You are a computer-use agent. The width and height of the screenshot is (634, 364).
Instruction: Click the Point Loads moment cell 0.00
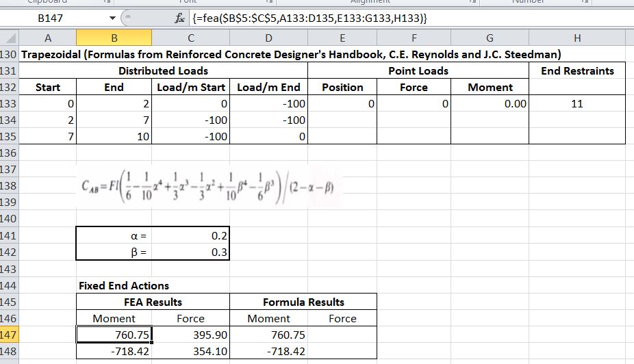point(490,105)
